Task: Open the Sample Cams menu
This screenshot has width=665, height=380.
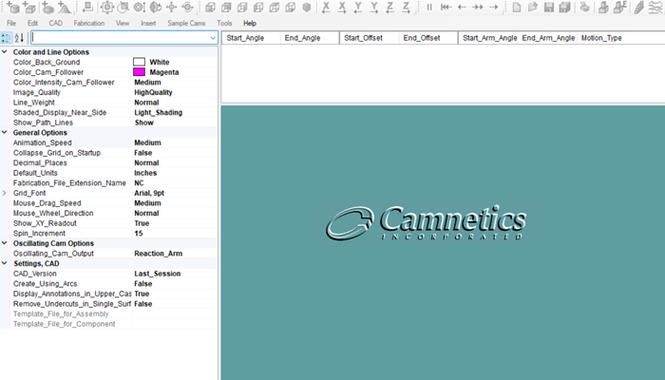Action: tap(187, 23)
